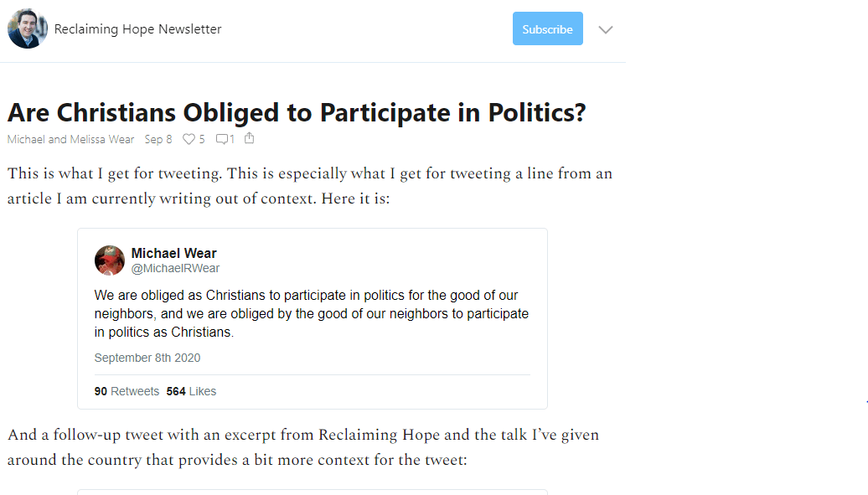Click the paragraph mentioning a follow-up tweet
Viewport: 868px width, 495px height.
[x=302, y=447]
